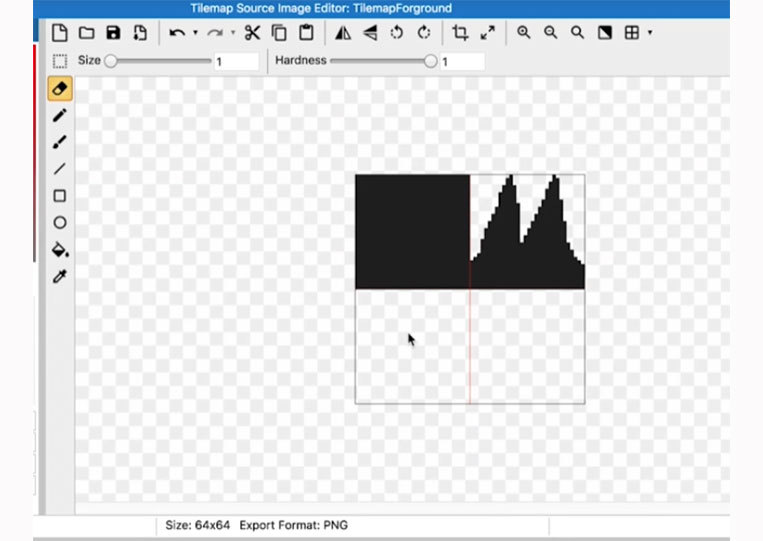Select the Brush tool

60,142
